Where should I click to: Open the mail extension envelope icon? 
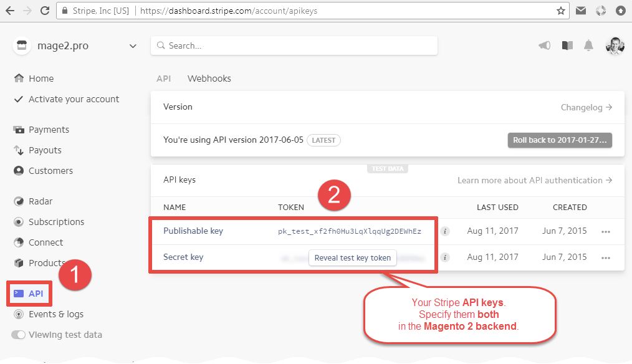coord(581,11)
